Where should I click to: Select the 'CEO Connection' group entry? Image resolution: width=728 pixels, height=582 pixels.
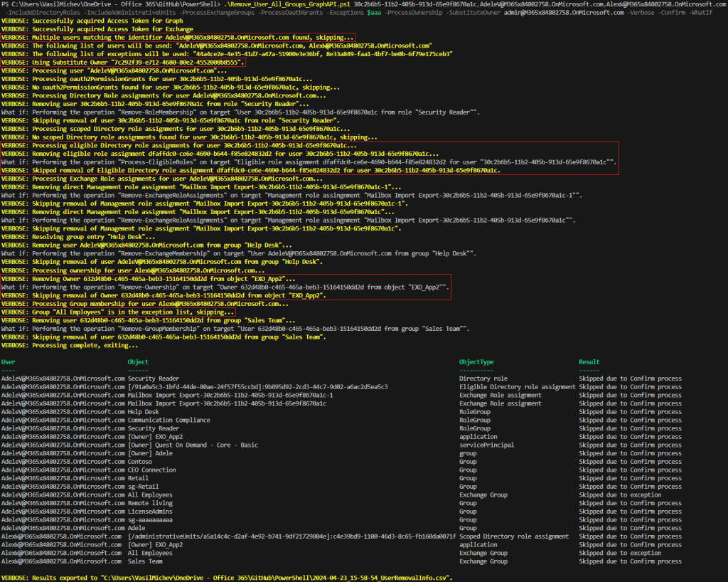(x=151, y=470)
